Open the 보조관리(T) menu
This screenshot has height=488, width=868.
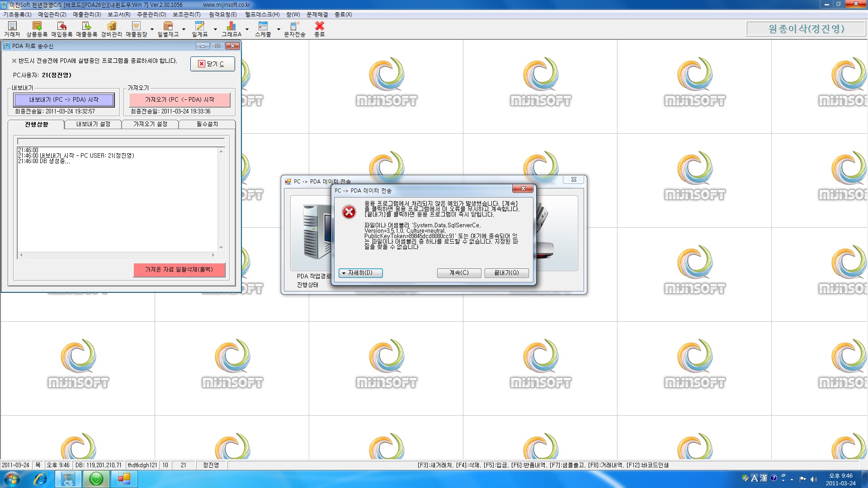187,14
